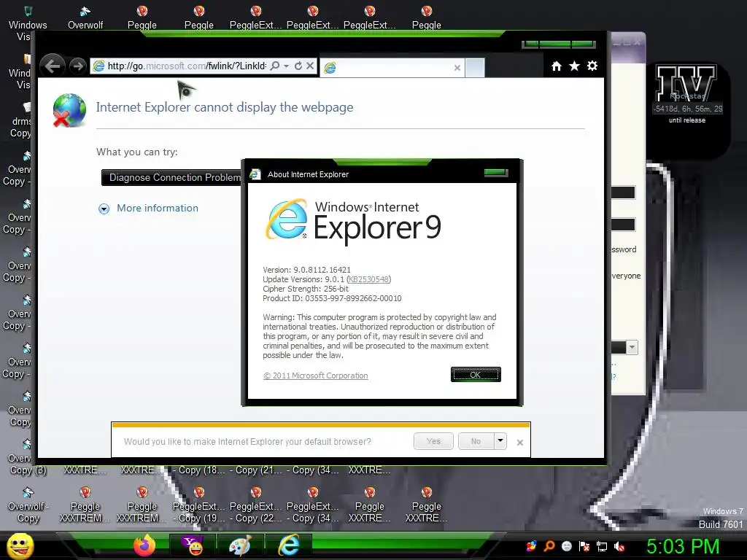The height and width of the screenshot is (560, 747).
Task: Click the cannot display the webpage heading
Action: coord(225,107)
